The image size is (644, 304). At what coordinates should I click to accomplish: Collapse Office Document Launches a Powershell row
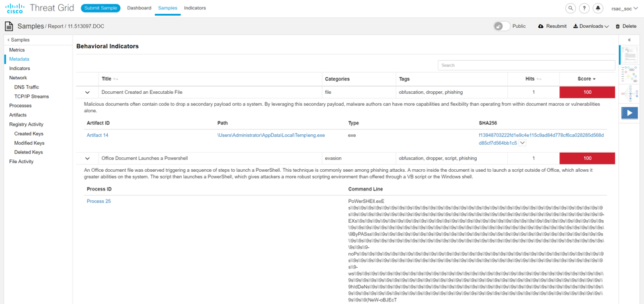[87, 159]
